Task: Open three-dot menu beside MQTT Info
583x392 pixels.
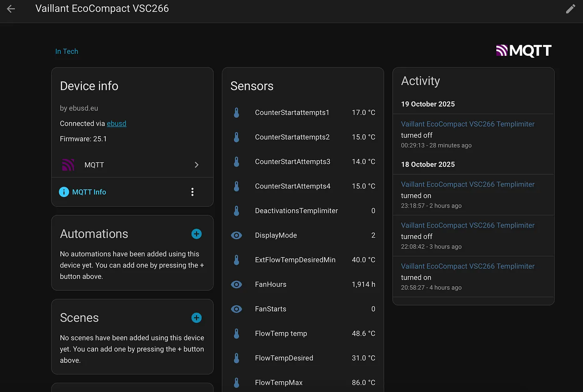Action: (x=192, y=192)
